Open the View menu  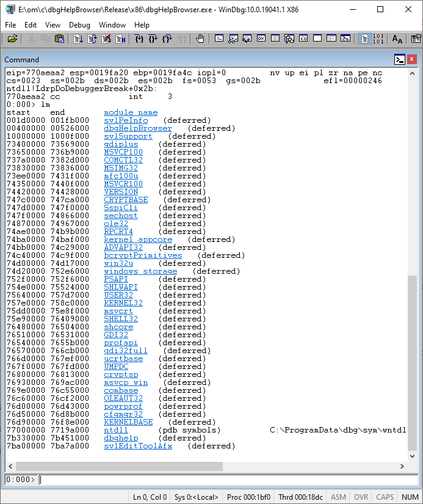[52, 25]
